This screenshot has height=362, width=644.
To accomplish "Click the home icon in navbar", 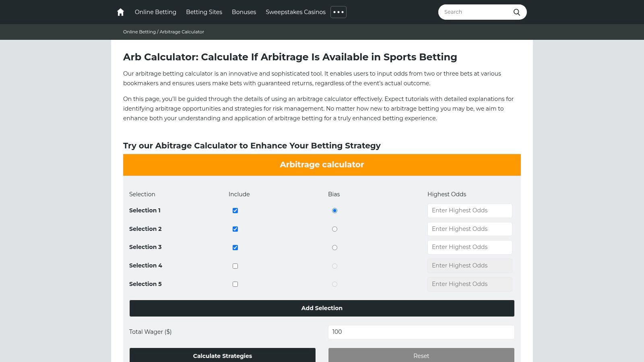I will coord(120,12).
